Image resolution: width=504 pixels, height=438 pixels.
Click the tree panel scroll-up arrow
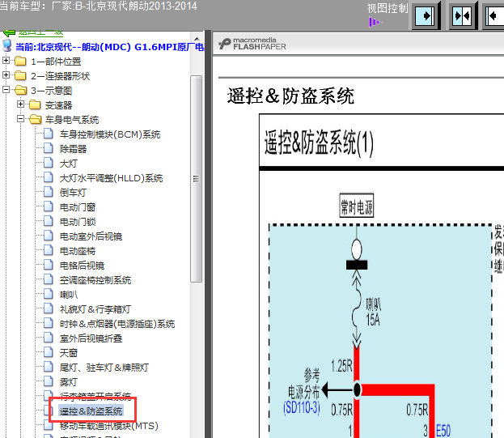197,39
